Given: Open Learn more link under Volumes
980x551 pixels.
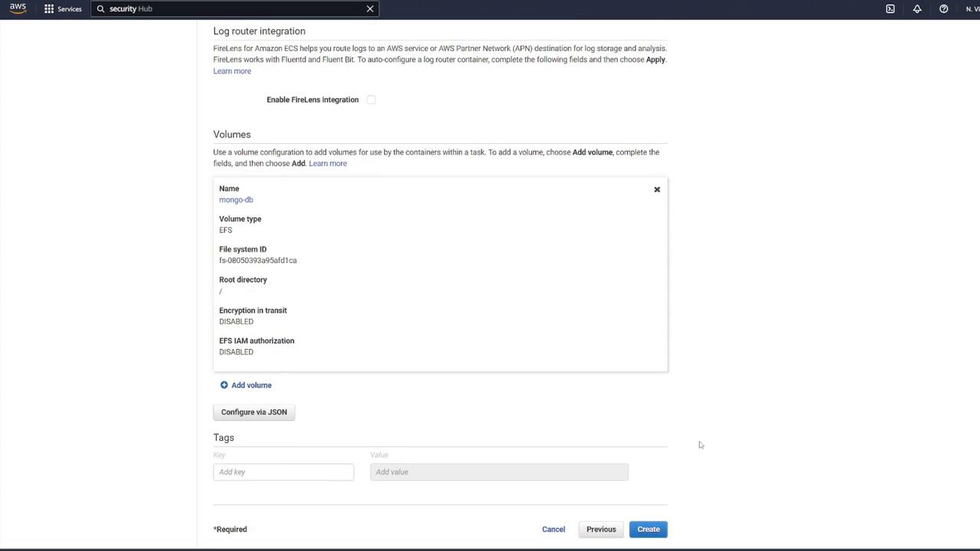Looking at the screenshot, I should [328, 163].
